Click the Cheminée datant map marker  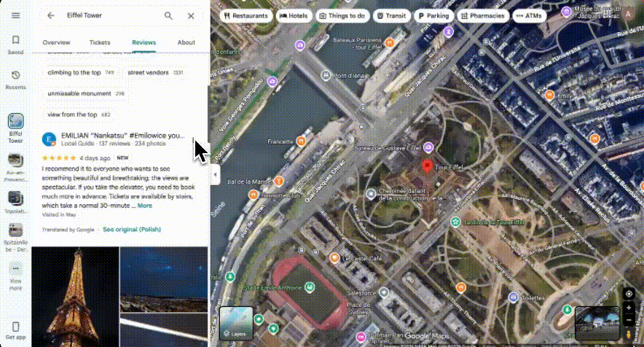371,194
